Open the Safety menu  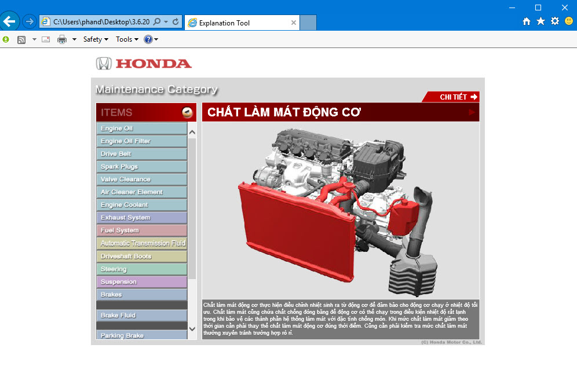click(96, 39)
